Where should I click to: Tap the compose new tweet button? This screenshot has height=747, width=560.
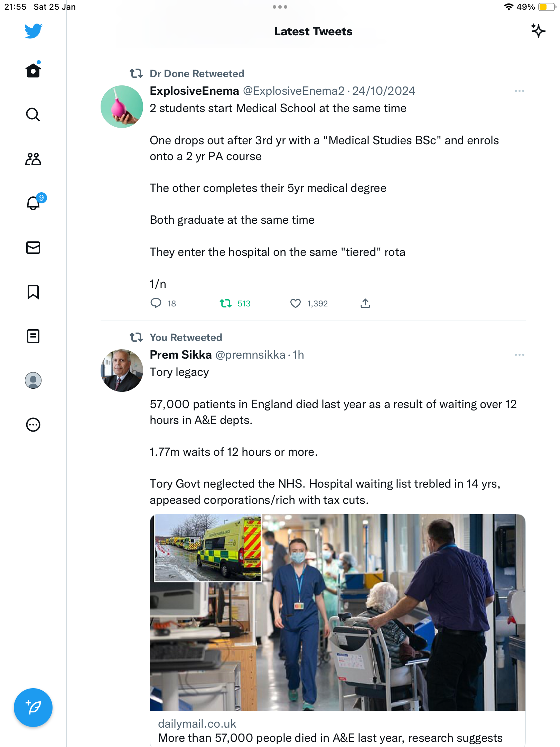[33, 708]
